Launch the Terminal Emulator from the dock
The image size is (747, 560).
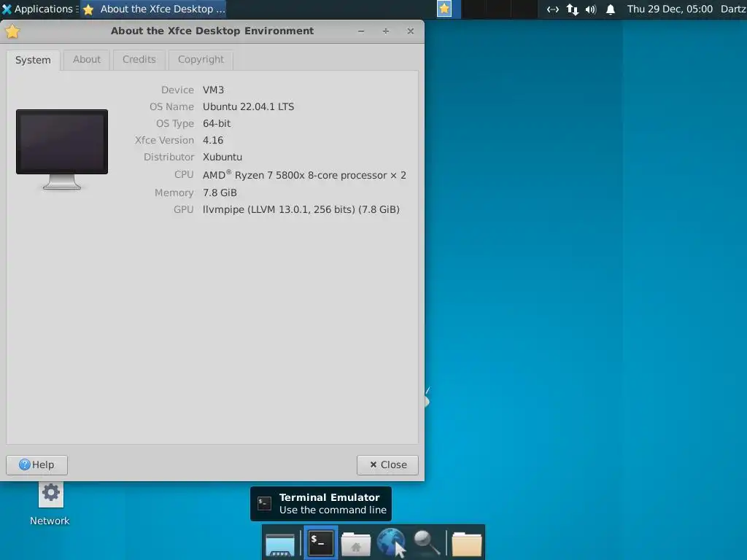321,542
